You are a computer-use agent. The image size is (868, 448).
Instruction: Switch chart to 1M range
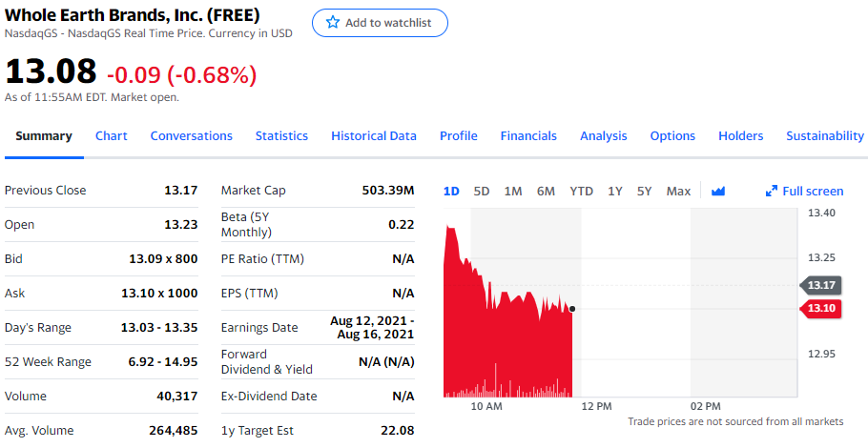pyautogui.click(x=513, y=192)
